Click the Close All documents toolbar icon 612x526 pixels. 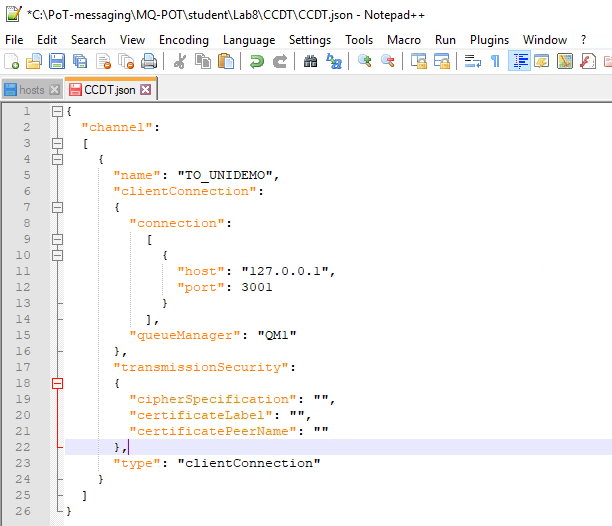pyautogui.click(x=126, y=62)
